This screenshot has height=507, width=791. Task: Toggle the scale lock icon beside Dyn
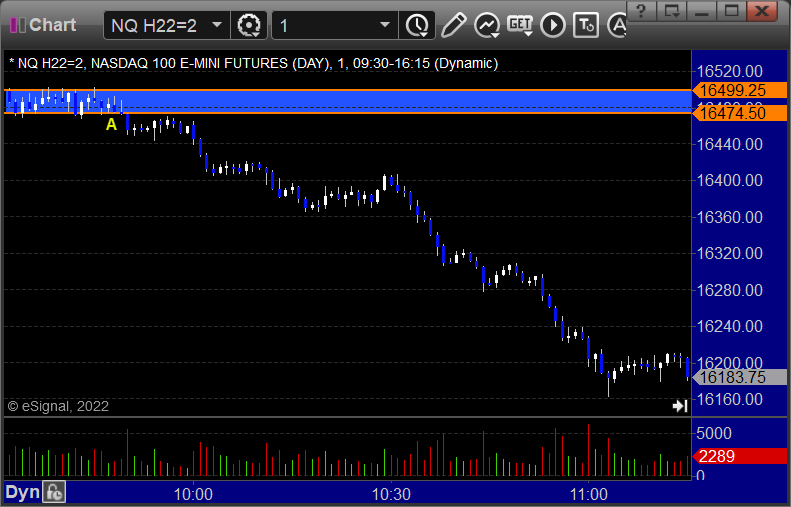point(54,492)
